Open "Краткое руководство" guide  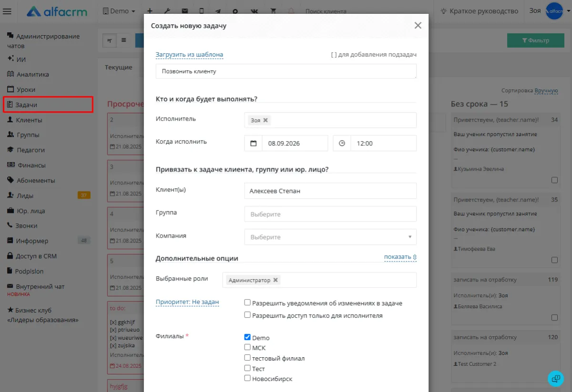pos(479,11)
